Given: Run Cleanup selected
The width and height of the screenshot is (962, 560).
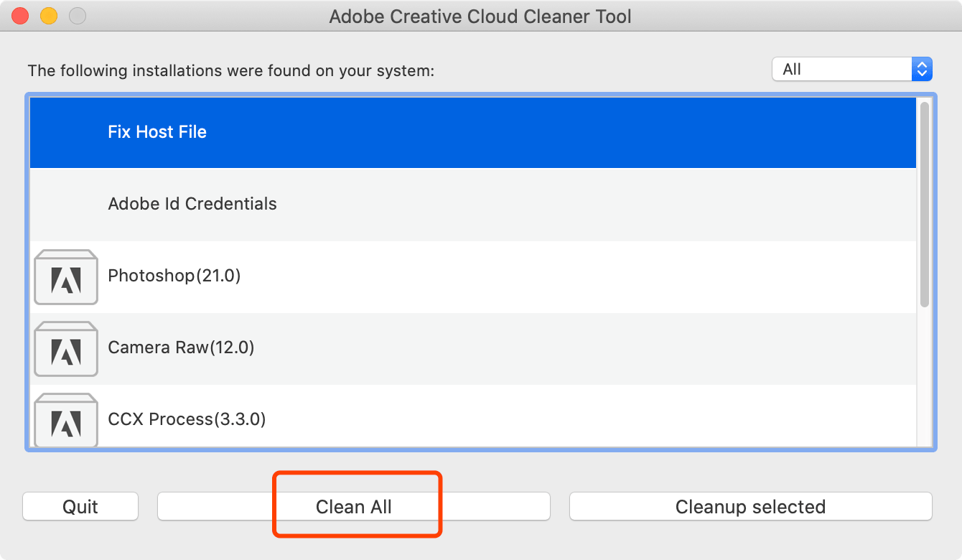Looking at the screenshot, I should (x=750, y=507).
